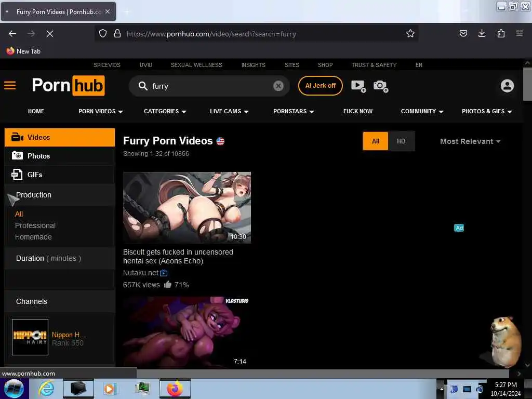This screenshot has height=399, width=532.
Task: Open the Windows Start button
Action: click(x=14, y=389)
